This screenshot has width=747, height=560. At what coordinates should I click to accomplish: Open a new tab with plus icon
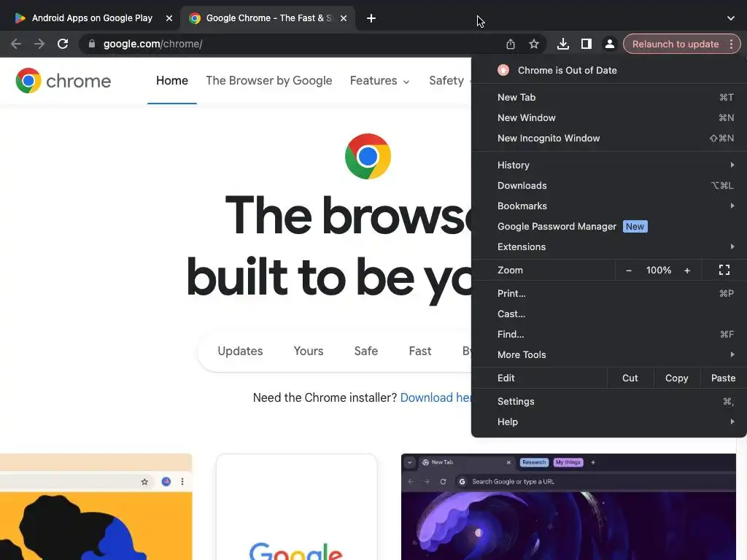(371, 18)
